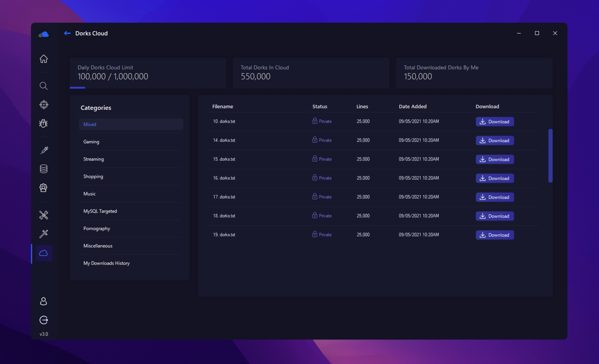
Task: Click the database stack icon
Action: (x=44, y=169)
